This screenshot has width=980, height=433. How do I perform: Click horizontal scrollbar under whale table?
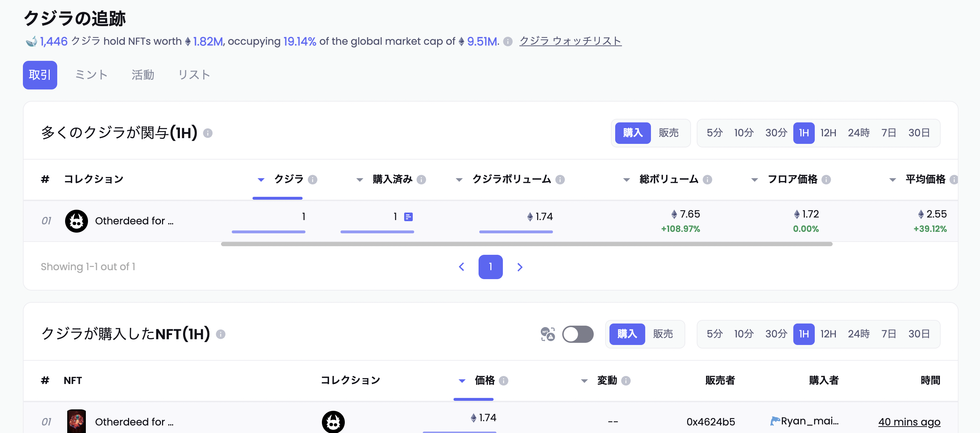(526, 244)
